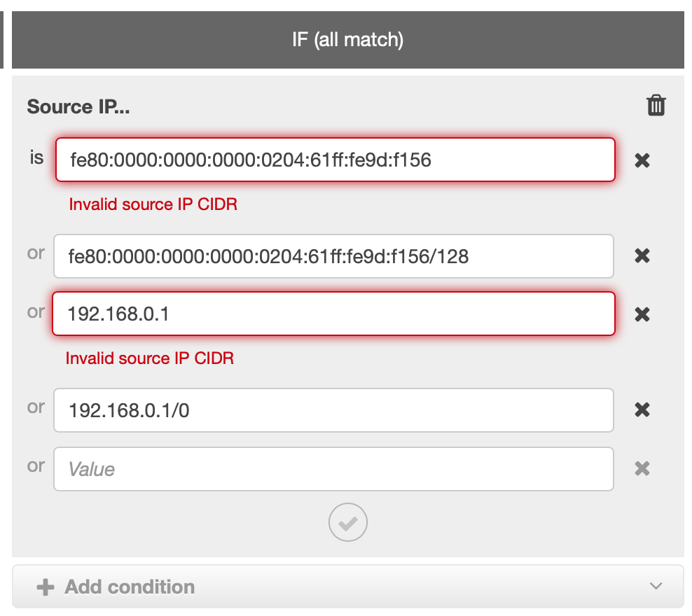Focus the empty Value input field

333,469
